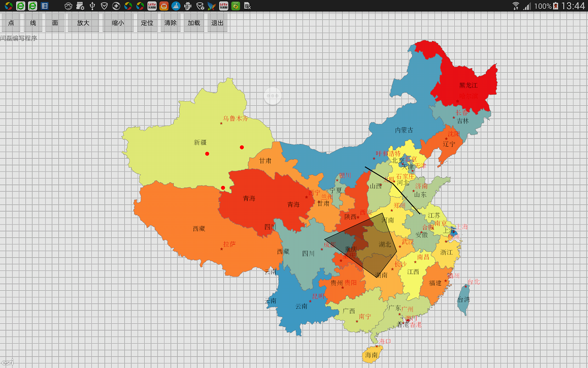Screen dimensions: 588x368
Task: Tap the 乌鲁木齐 city label
Action: (235, 118)
